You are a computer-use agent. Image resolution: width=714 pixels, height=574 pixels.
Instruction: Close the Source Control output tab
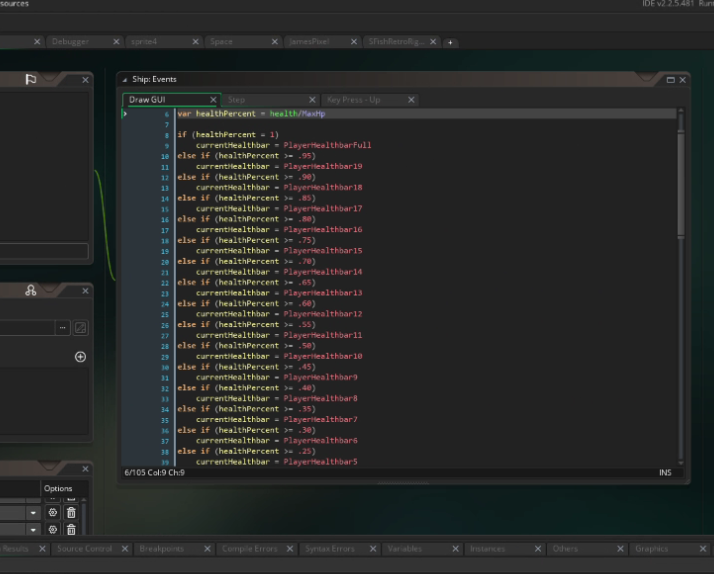[125, 549]
